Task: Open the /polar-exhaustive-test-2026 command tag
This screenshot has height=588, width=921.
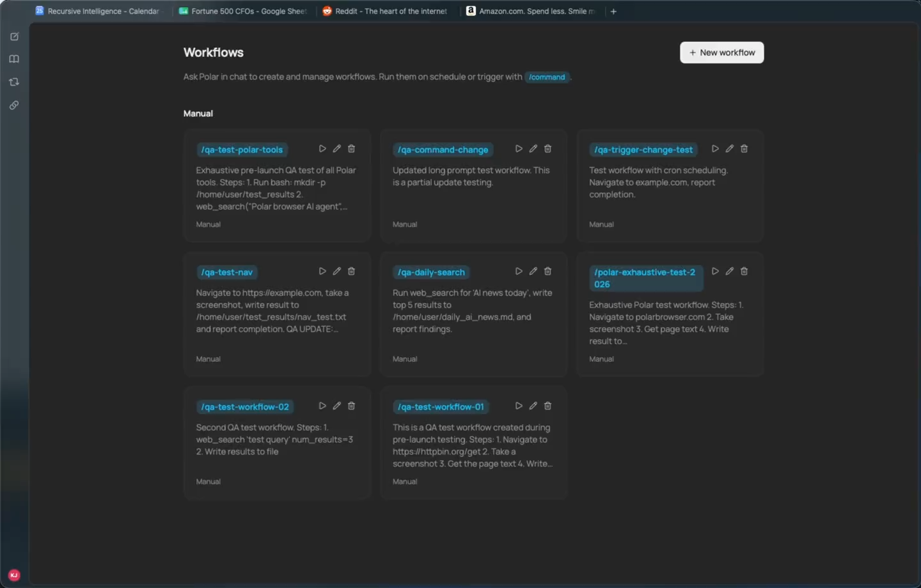Action: pos(646,279)
